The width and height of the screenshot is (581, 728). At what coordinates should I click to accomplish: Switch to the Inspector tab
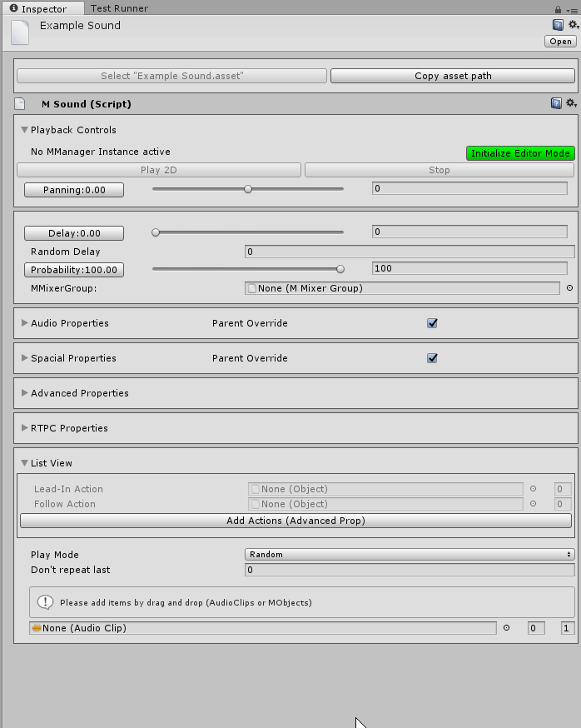click(43, 8)
